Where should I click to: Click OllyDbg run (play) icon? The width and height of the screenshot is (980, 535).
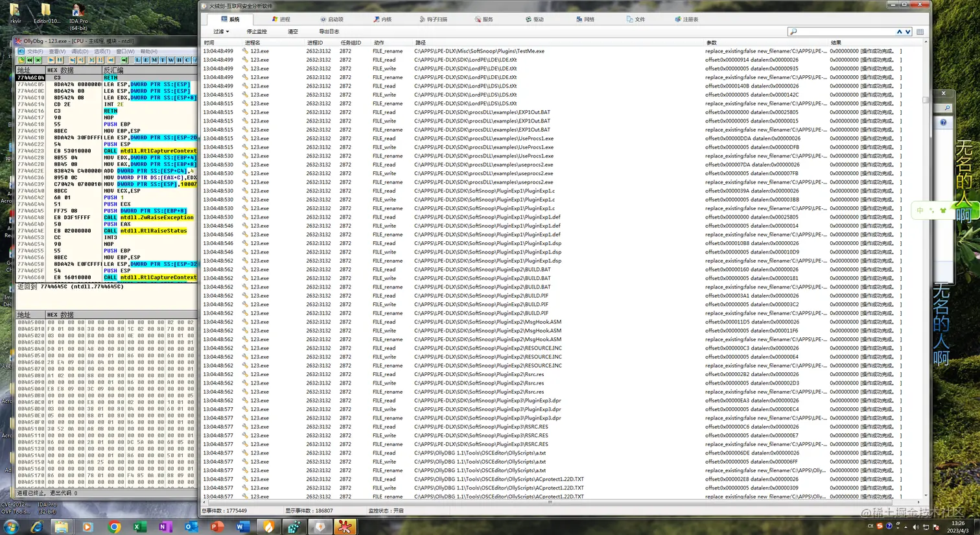click(51, 60)
